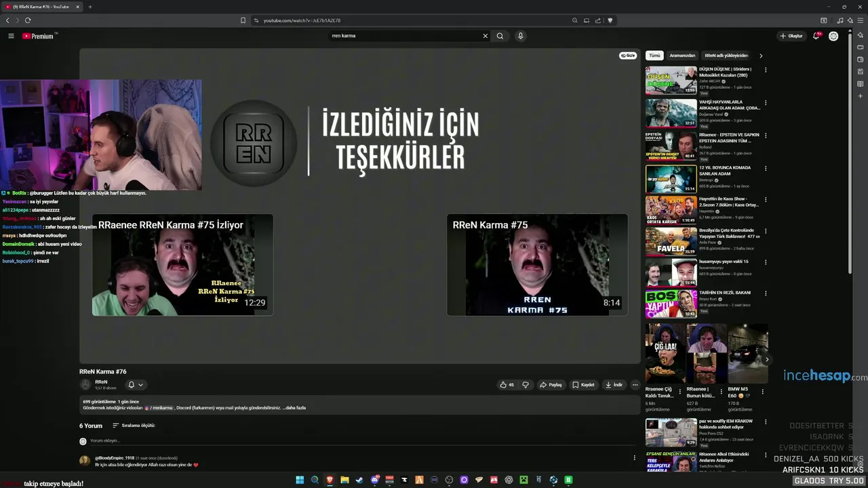Screen dimensions: 868x488
Task: Open options for 'Kaos Show' suggestion
Action: [766, 200]
